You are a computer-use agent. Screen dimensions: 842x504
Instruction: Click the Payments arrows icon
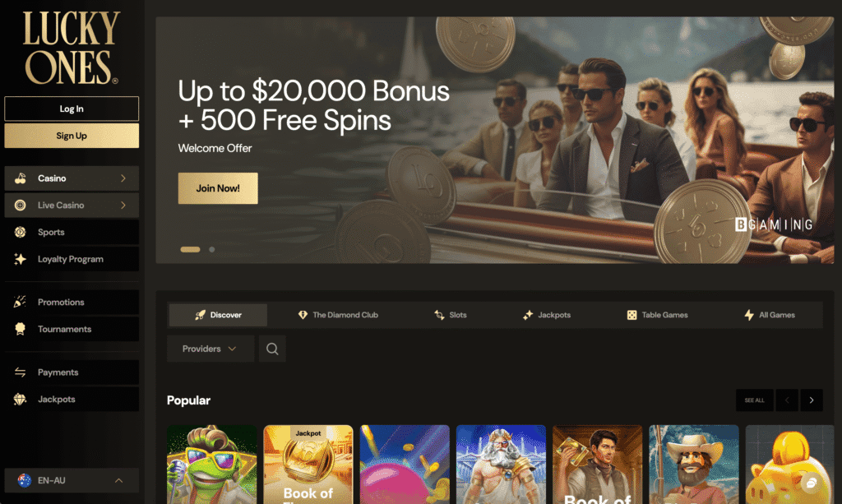click(20, 372)
